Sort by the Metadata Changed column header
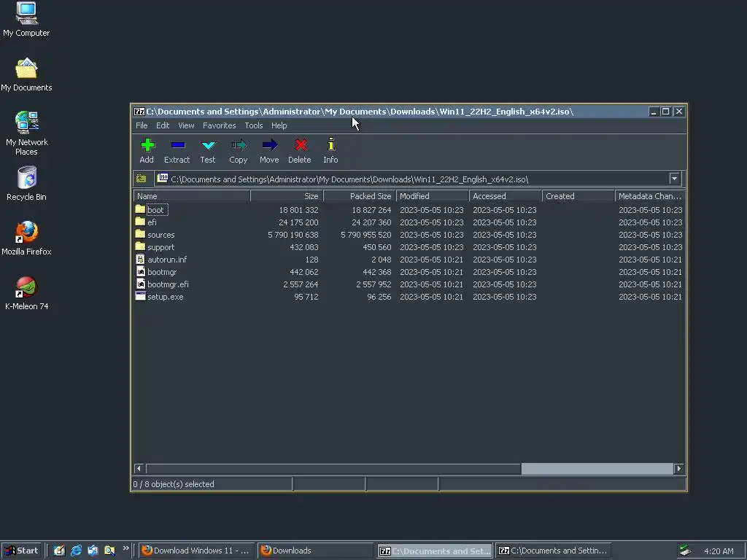Image resolution: width=747 pixels, height=560 pixels. [x=650, y=195]
